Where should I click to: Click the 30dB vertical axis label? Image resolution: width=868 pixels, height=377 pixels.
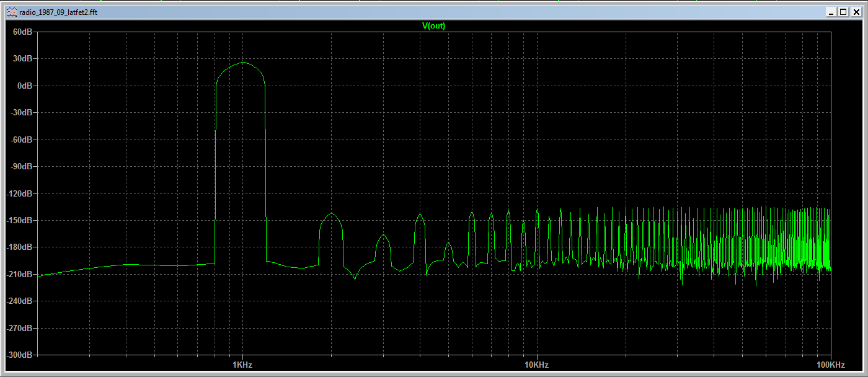pos(22,58)
